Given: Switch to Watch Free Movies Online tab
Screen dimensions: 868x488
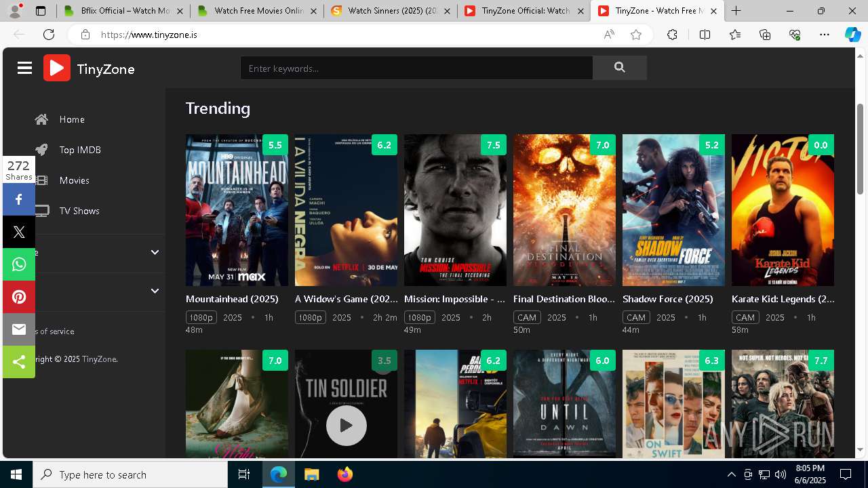Looking at the screenshot, I should pyautogui.click(x=256, y=11).
